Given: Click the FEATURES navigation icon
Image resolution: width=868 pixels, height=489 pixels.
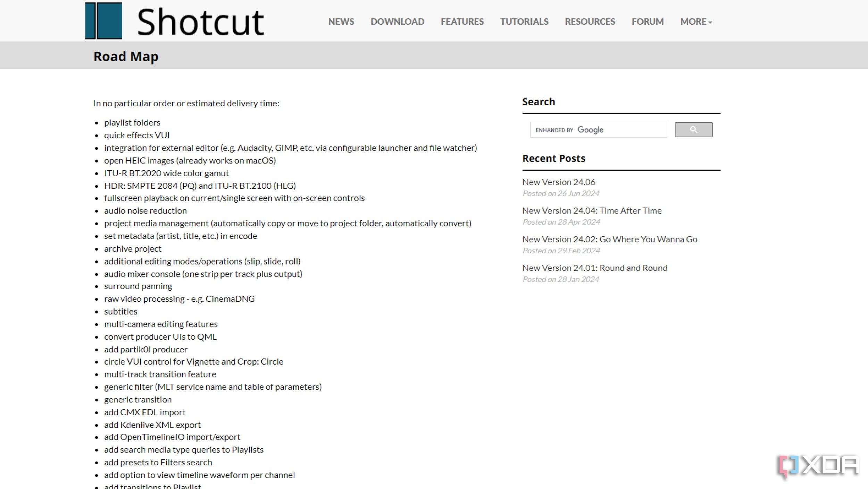Looking at the screenshot, I should coord(462,21).
